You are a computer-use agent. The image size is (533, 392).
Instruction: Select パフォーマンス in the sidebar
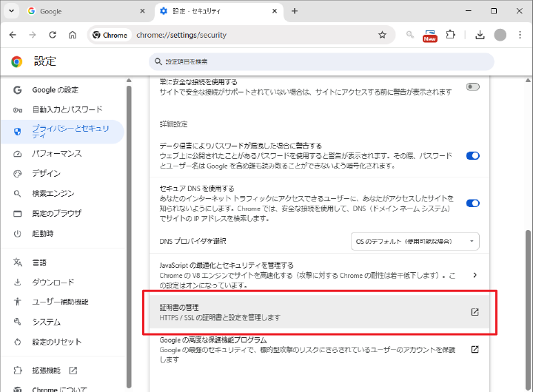[x=56, y=154]
